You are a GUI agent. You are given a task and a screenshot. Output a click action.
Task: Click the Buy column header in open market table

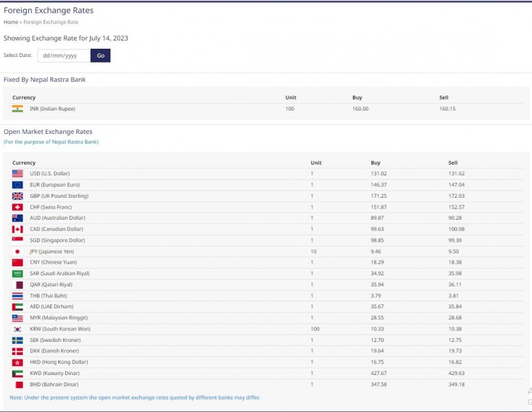pyautogui.click(x=375, y=163)
